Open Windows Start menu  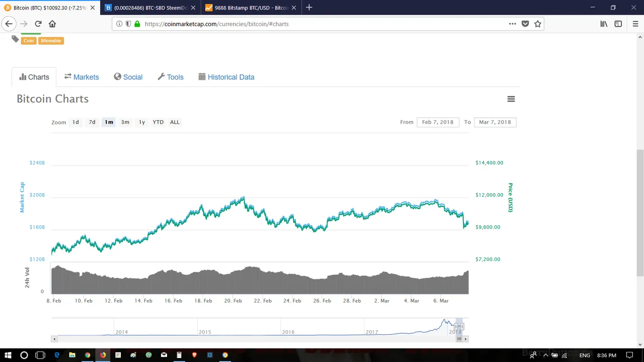(x=8, y=355)
